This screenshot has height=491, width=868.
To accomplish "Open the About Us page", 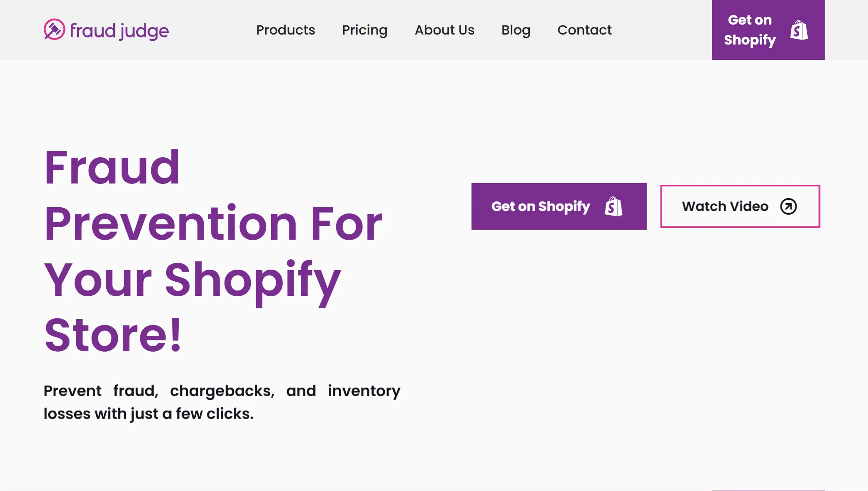I will pyautogui.click(x=444, y=30).
